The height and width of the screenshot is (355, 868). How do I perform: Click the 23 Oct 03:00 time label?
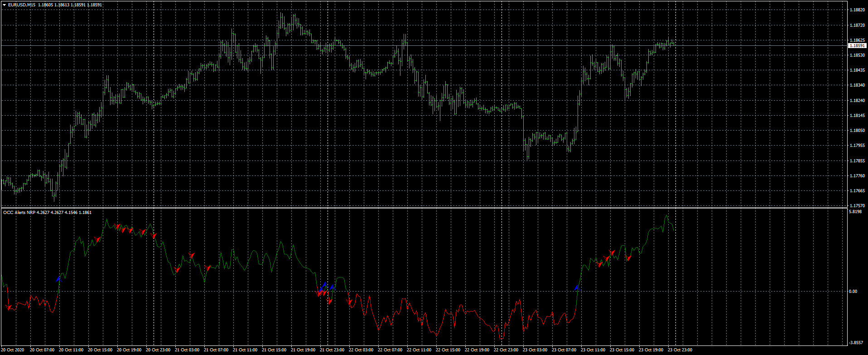coord(535,350)
